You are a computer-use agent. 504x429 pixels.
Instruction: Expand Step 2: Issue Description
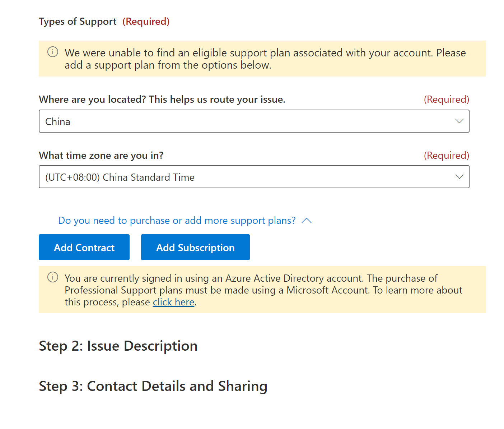coord(118,346)
